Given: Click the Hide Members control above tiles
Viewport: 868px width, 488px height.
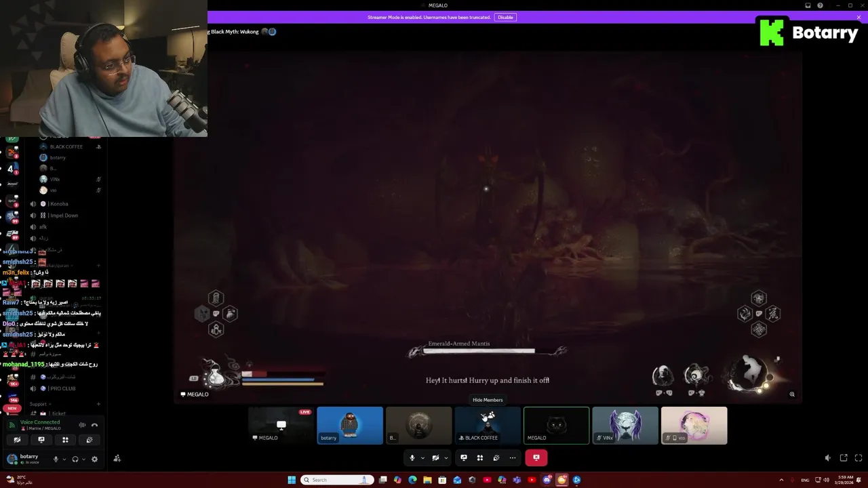Looking at the screenshot, I should [488, 400].
